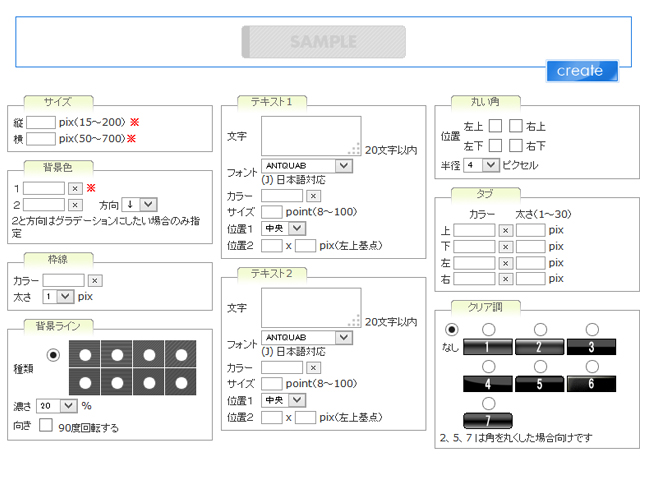
Task: Choose second background line pattern in bottom row
Action: 117,383
